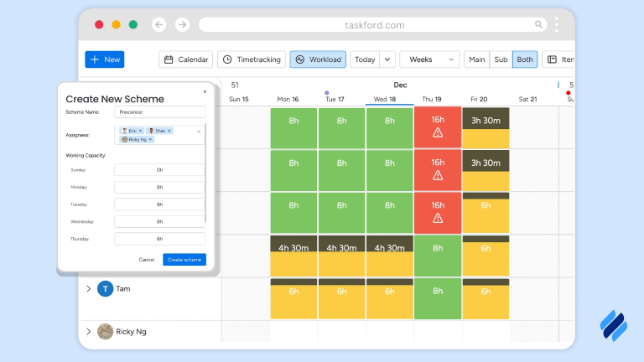Go forward with the browser forward arrow
The width and height of the screenshot is (644, 362).
click(x=182, y=24)
